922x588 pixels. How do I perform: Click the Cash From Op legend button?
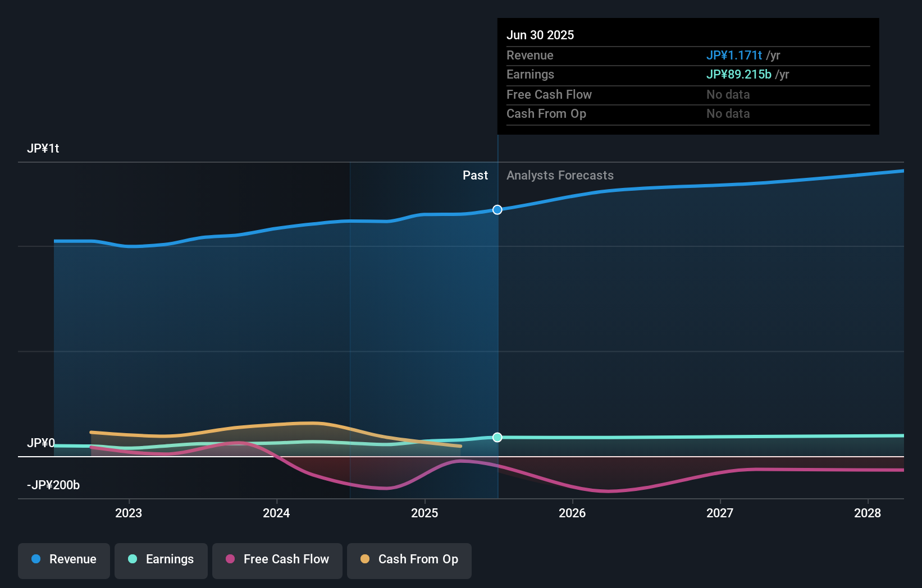(x=409, y=560)
